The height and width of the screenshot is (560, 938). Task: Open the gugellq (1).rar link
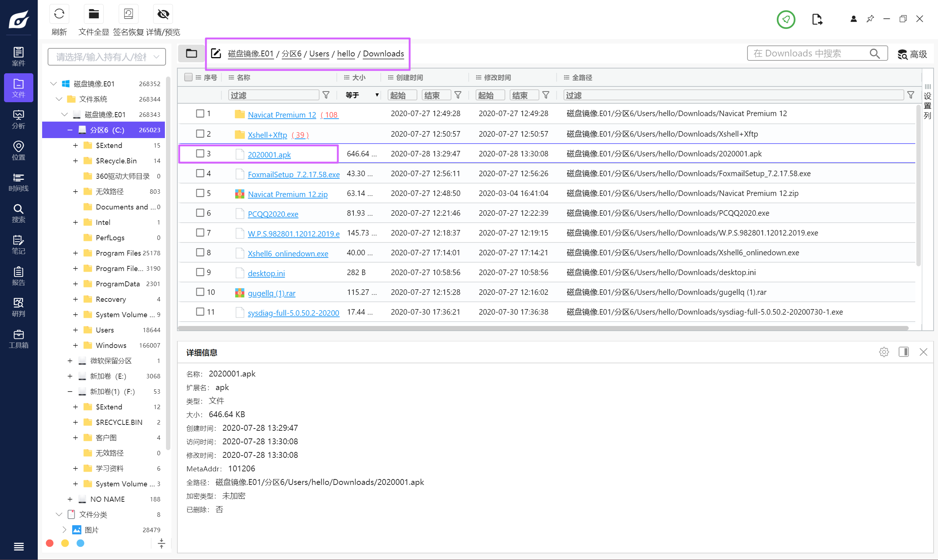(272, 293)
